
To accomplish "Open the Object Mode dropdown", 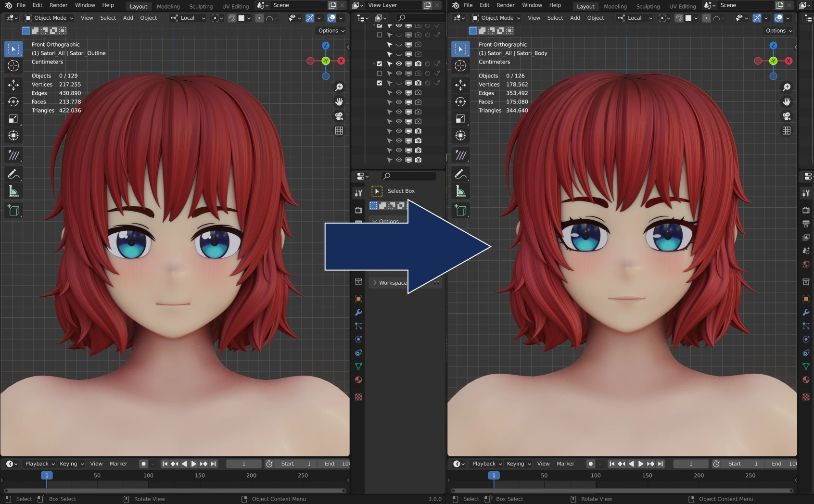I will point(48,18).
